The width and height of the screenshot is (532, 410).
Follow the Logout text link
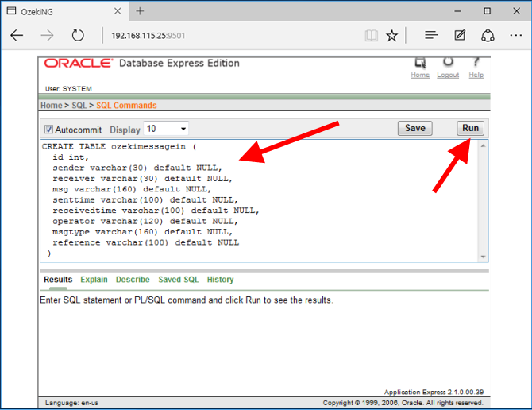pos(448,75)
